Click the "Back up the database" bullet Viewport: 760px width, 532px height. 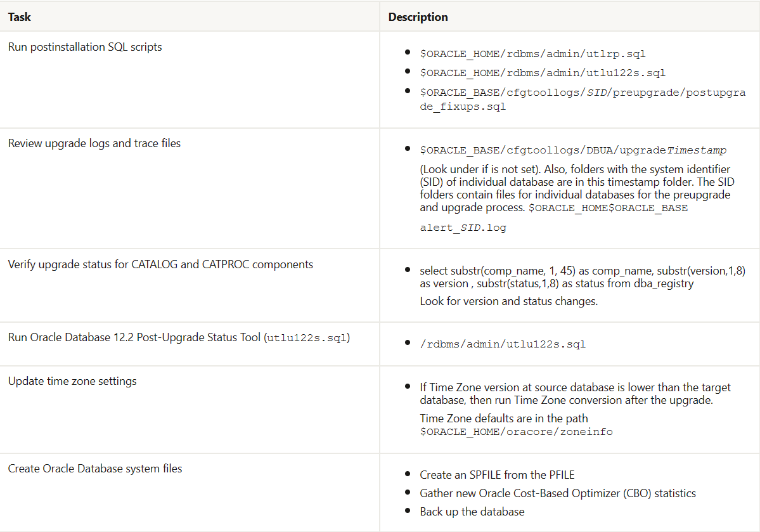tap(472, 511)
